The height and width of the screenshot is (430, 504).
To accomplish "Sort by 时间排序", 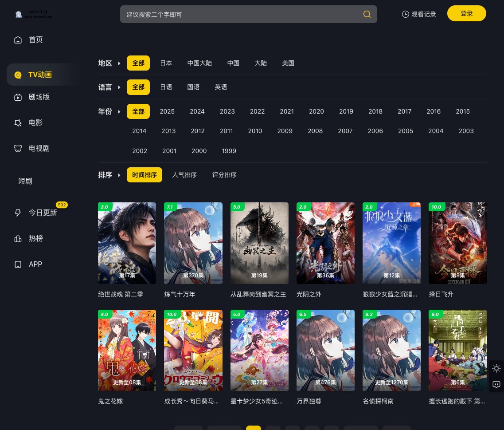I will [145, 175].
